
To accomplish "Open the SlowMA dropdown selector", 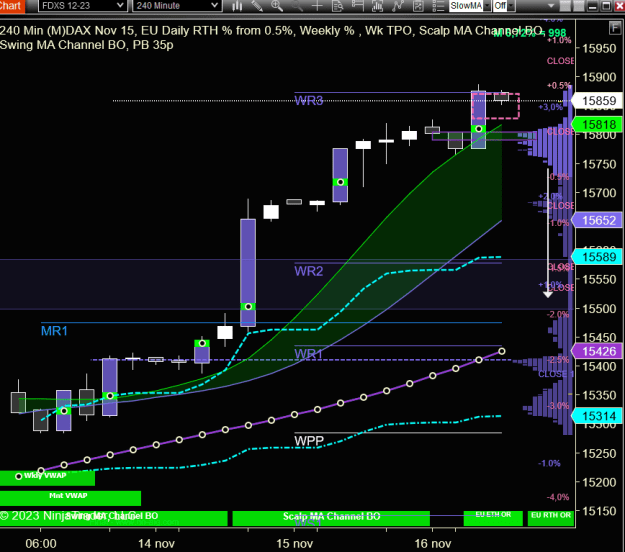I will (x=470, y=6).
